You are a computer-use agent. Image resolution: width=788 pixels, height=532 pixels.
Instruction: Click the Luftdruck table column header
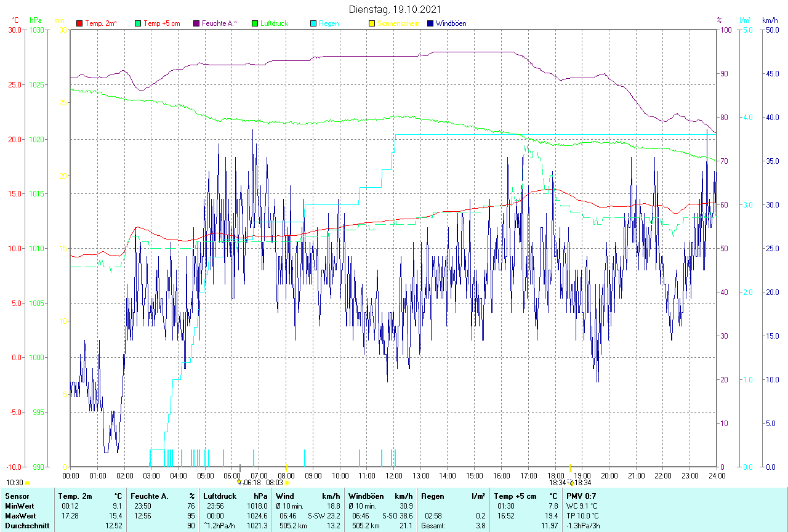click(x=220, y=496)
